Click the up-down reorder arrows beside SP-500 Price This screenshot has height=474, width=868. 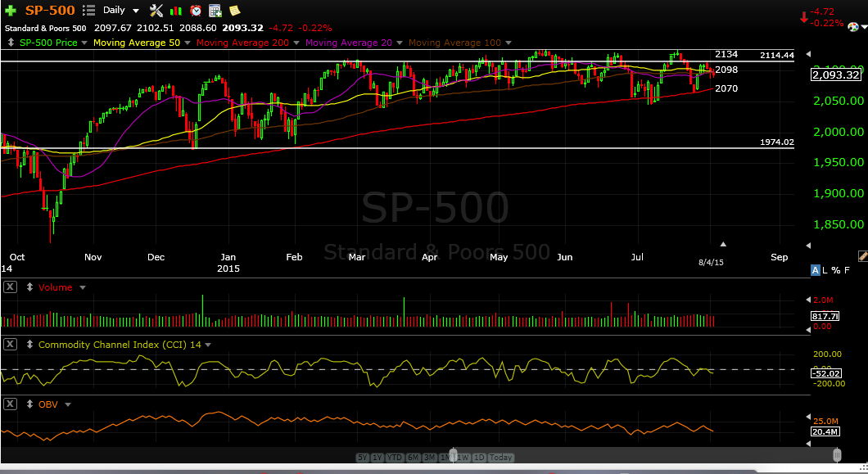pos(11,43)
